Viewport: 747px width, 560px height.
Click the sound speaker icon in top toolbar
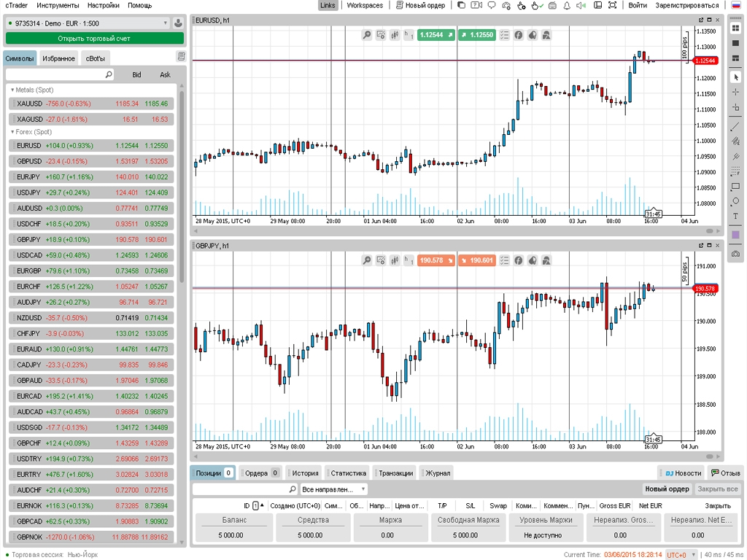point(580,6)
